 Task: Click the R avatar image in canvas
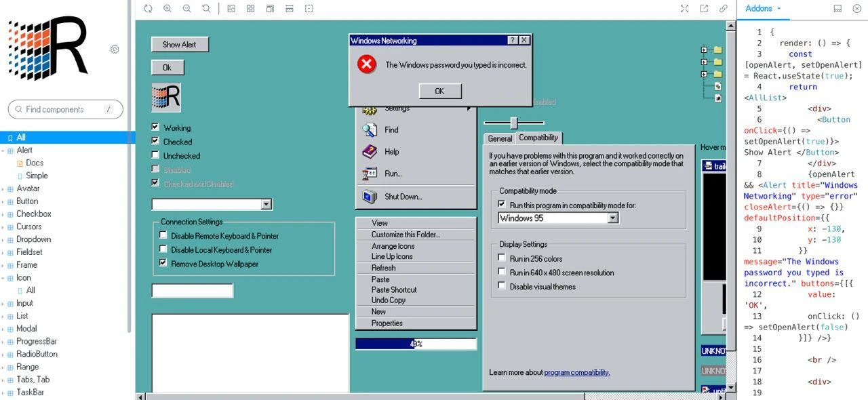tap(166, 98)
